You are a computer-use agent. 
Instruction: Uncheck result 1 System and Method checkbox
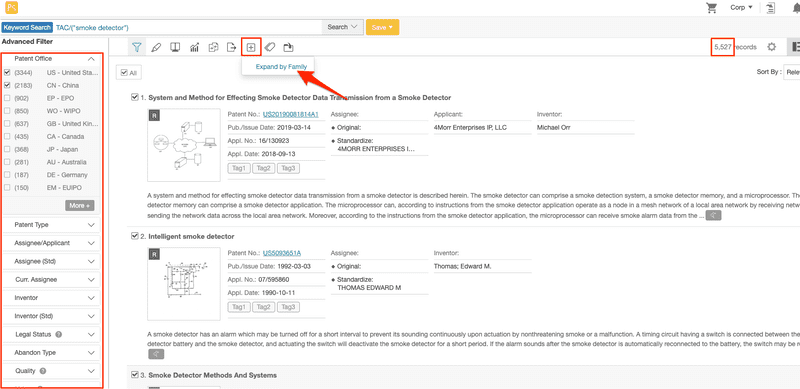pos(135,97)
